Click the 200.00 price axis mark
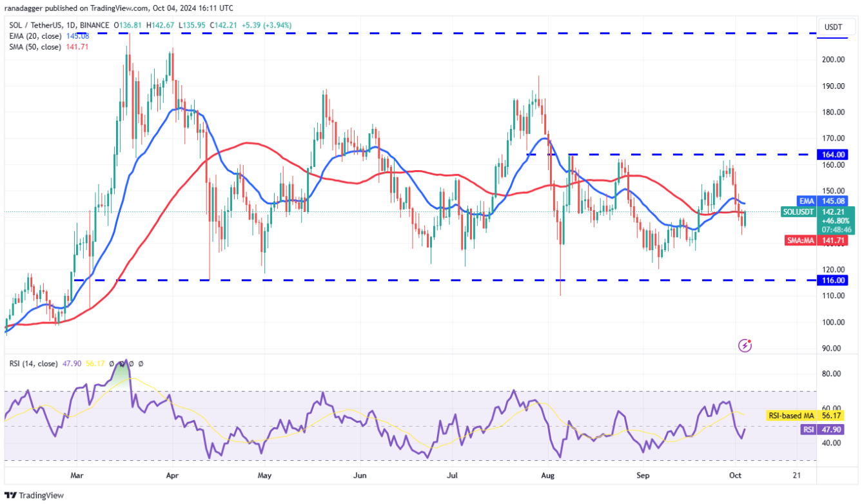Image resolution: width=862 pixels, height=504 pixels. click(834, 59)
